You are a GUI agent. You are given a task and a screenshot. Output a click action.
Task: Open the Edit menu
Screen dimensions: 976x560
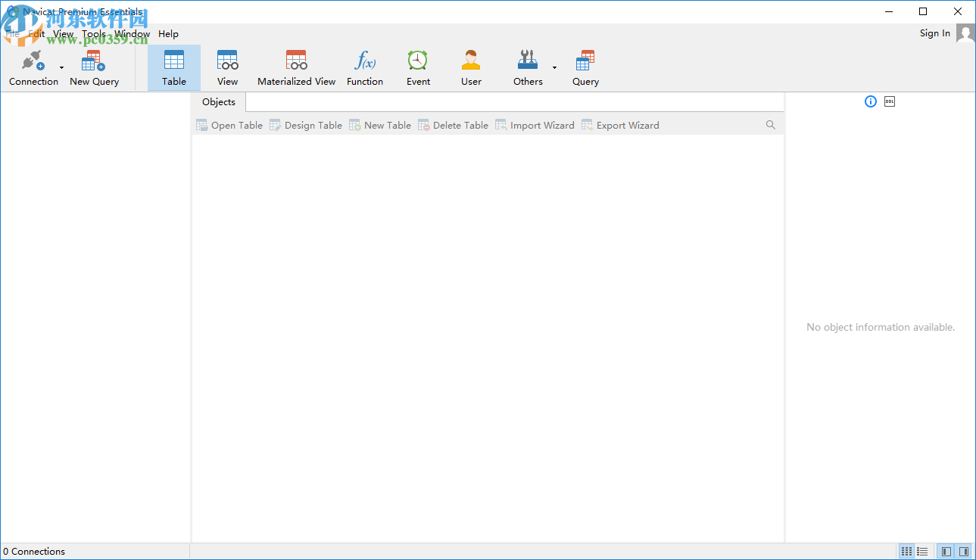tap(36, 33)
